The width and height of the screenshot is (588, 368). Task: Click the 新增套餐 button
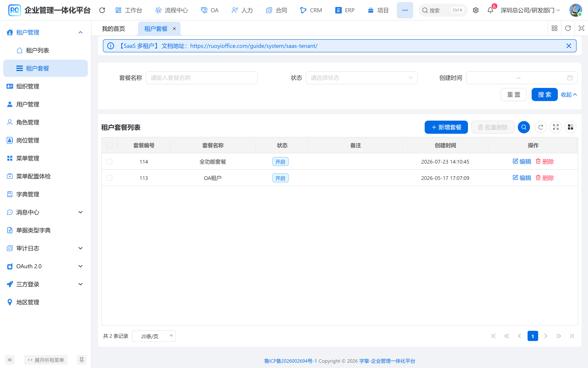(446, 127)
